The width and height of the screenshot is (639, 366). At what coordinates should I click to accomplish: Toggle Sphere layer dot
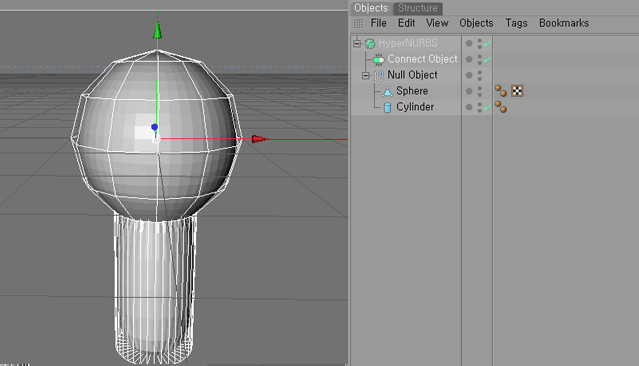[x=469, y=91]
